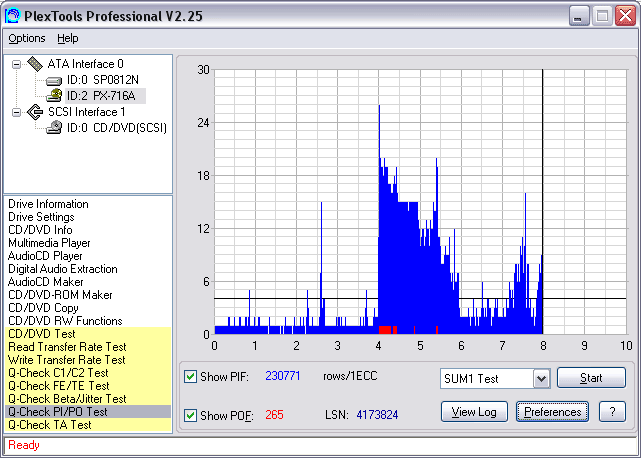
Task: Click the SCSI Interface 1 arrow icon
Action: tap(35, 112)
